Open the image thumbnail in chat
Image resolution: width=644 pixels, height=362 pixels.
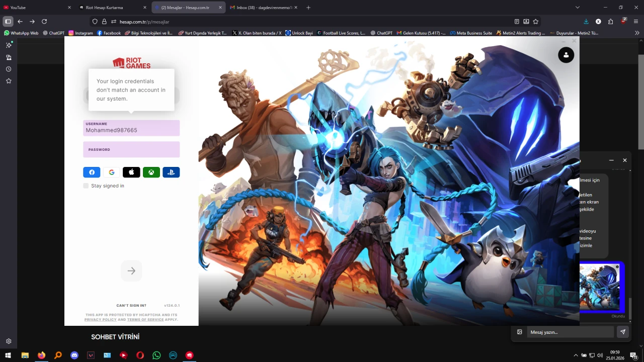pyautogui.click(x=602, y=287)
